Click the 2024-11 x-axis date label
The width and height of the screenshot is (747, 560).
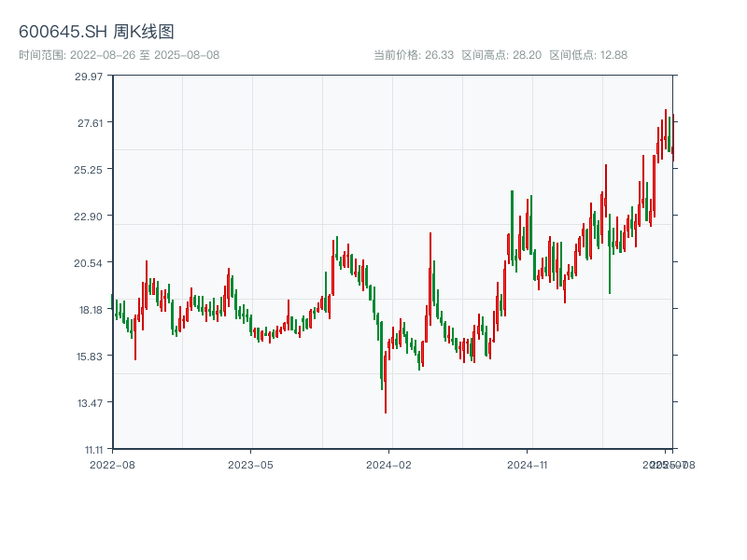[x=528, y=464]
